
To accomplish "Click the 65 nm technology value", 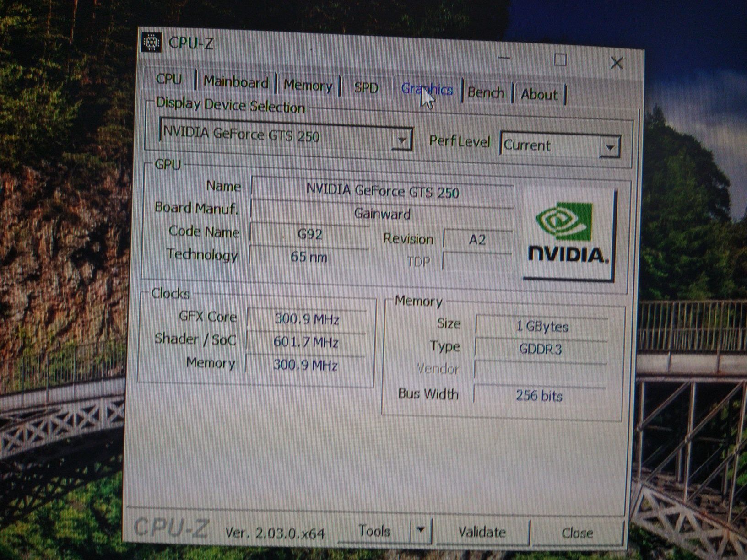I will (x=309, y=257).
